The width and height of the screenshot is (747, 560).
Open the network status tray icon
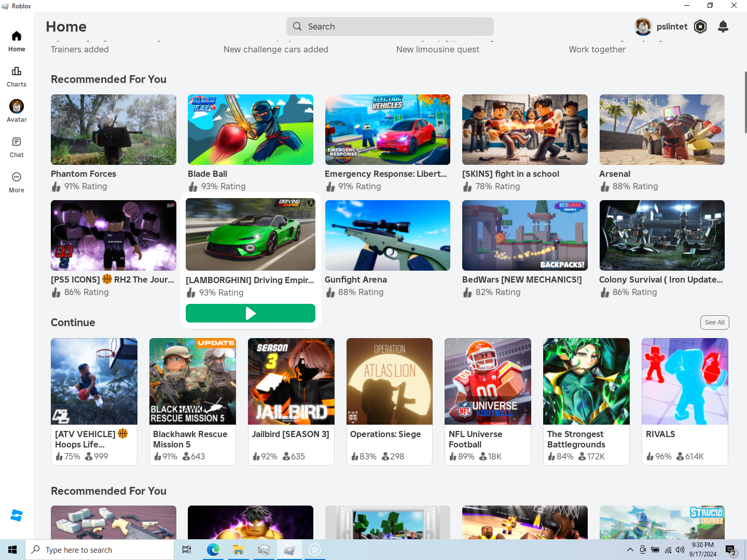[668, 550]
